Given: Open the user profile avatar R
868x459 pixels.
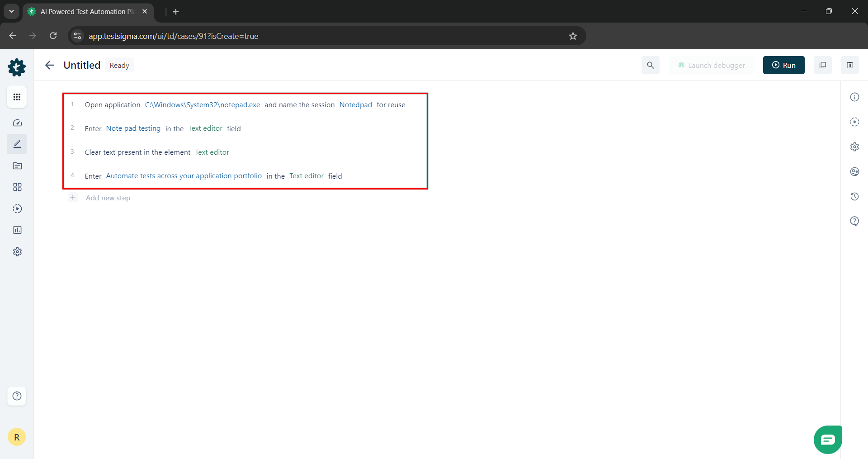Looking at the screenshot, I should [x=17, y=437].
